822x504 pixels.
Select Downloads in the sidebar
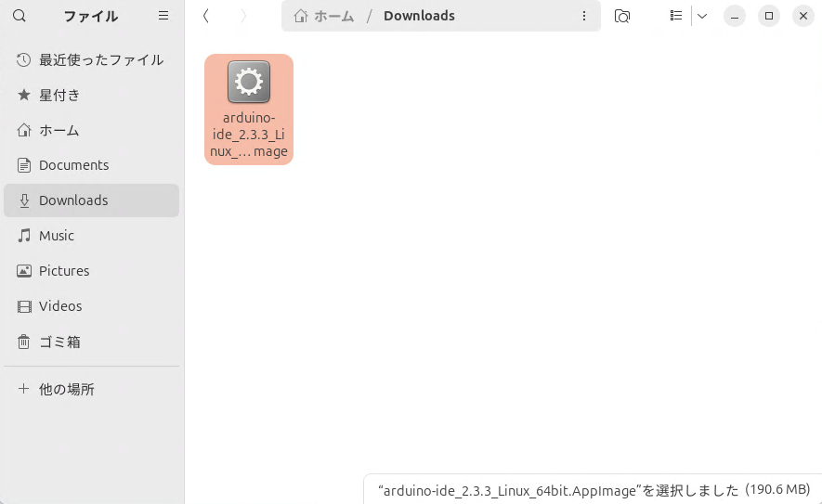91,200
